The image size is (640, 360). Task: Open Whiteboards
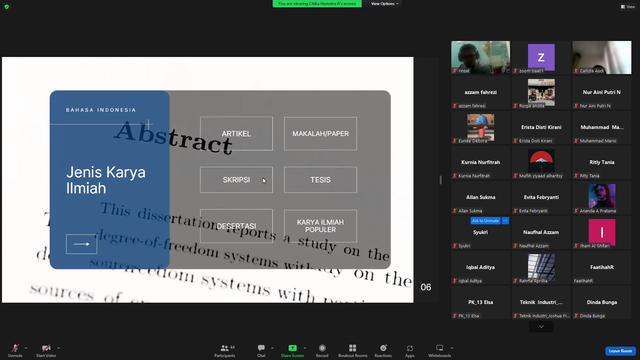coord(440,350)
